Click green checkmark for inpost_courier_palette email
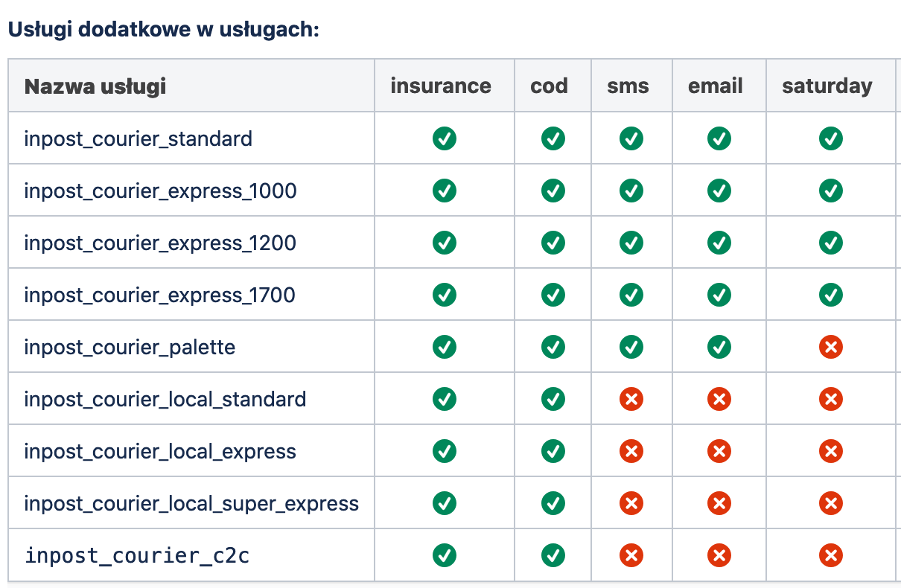 click(719, 347)
